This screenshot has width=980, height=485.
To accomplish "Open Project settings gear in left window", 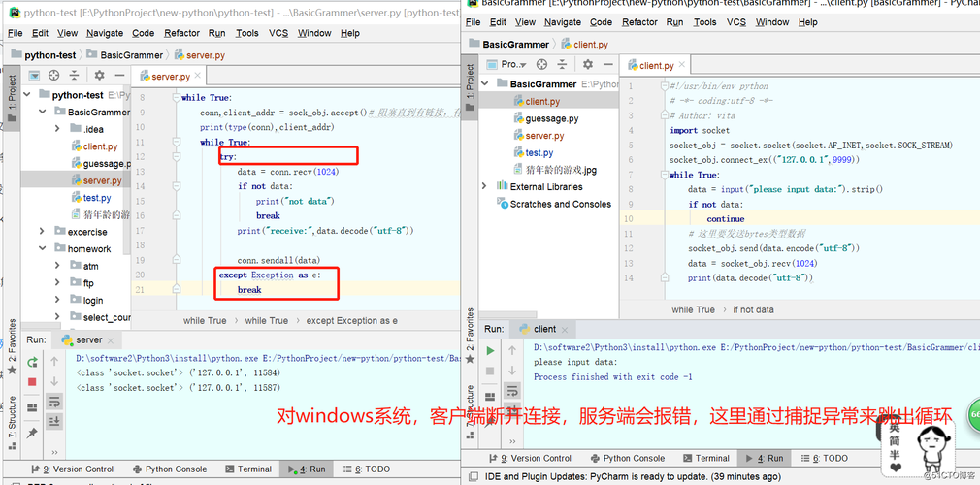I will 99,76.
